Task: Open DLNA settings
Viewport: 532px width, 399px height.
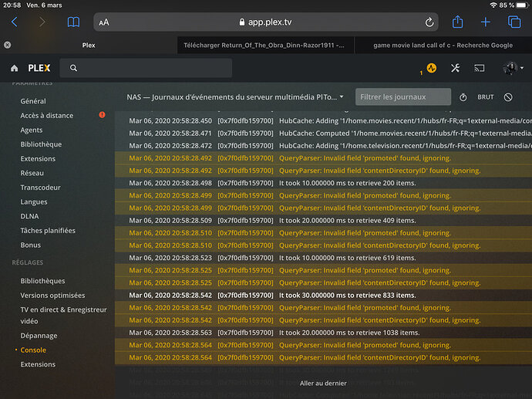Action: point(29,216)
